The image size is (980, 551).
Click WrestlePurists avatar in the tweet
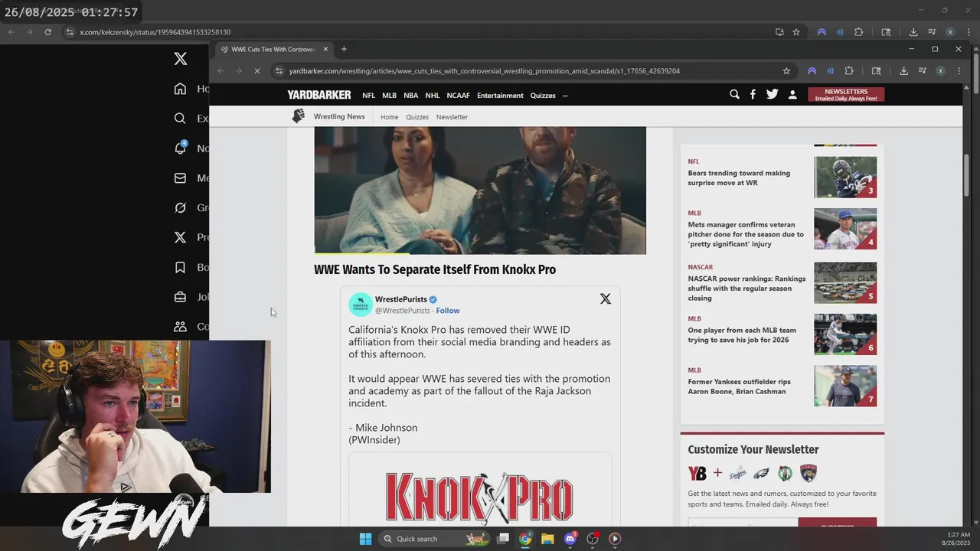click(361, 304)
